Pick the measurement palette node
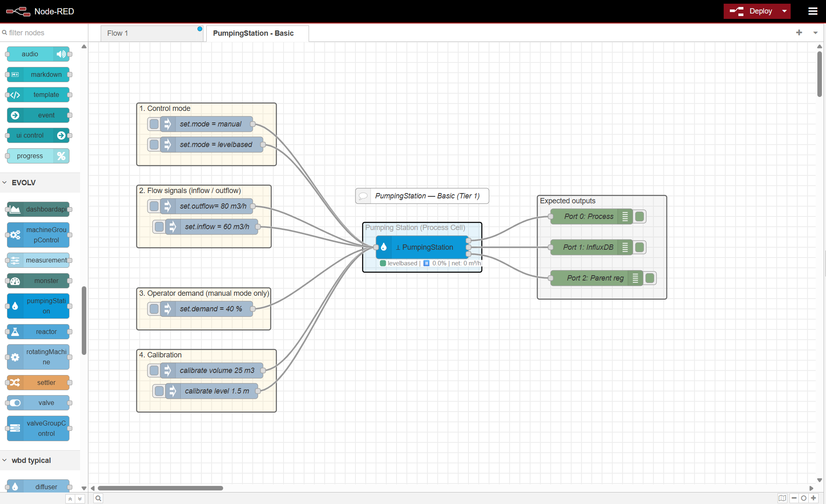This screenshot has height=504, width=826. click(x=38, y=260)
